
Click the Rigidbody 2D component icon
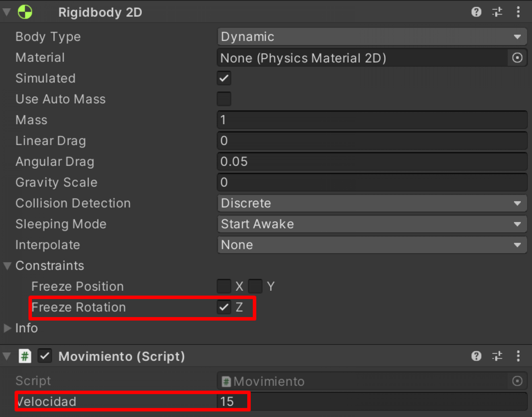[25, 12]
